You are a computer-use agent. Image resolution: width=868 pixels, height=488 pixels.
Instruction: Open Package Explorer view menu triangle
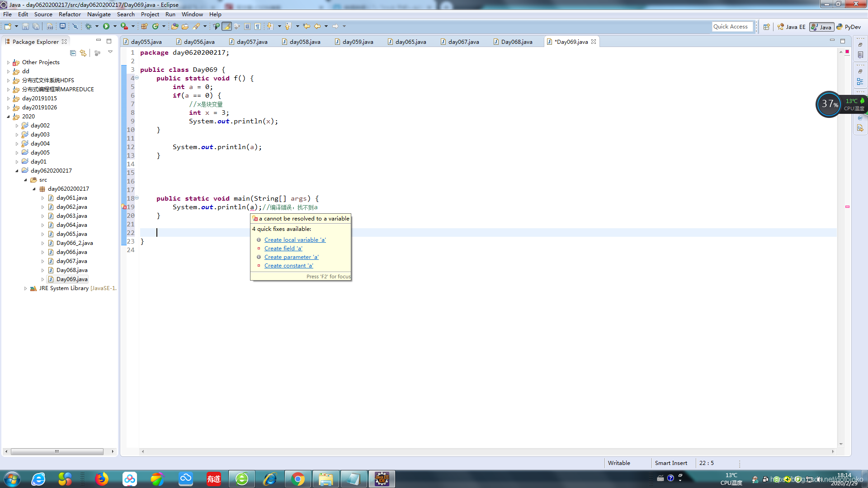tap(110, 52)
